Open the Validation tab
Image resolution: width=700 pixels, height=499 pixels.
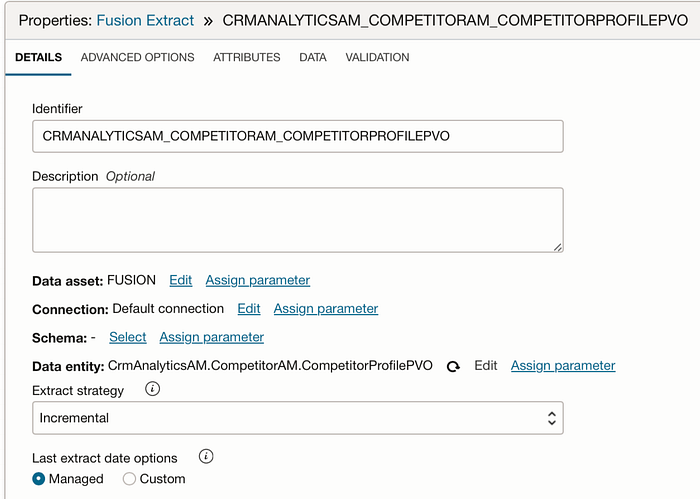point(377,57)
